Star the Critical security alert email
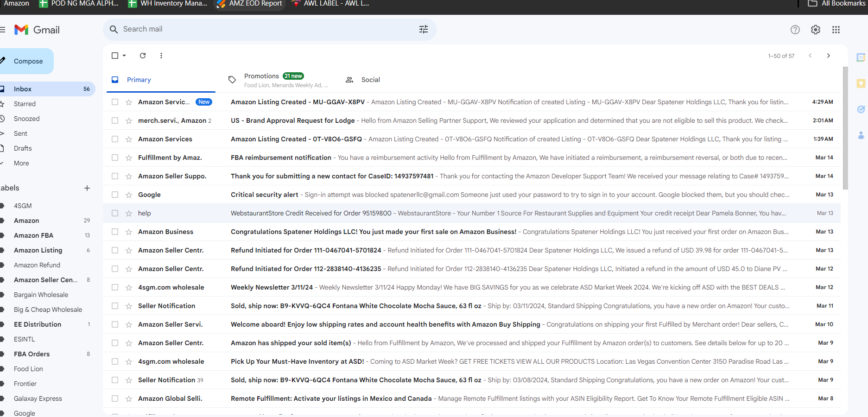 pos(129,195)
